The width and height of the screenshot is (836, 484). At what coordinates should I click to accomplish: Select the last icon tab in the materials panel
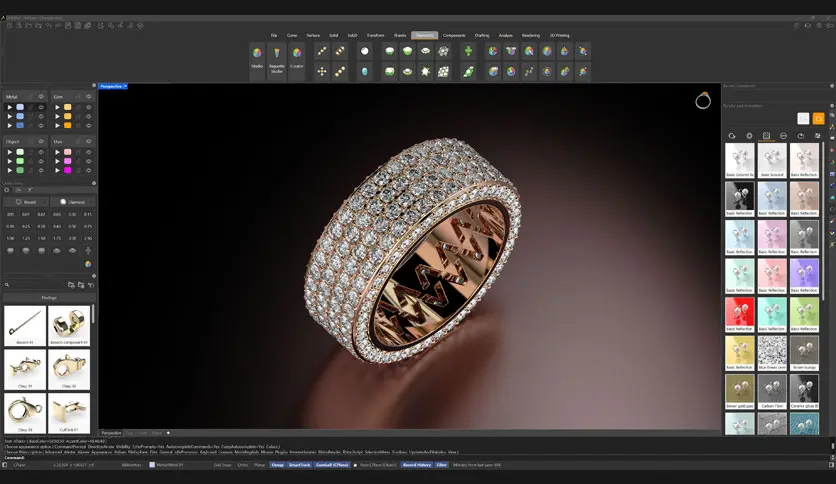click(x=817, y=136)
